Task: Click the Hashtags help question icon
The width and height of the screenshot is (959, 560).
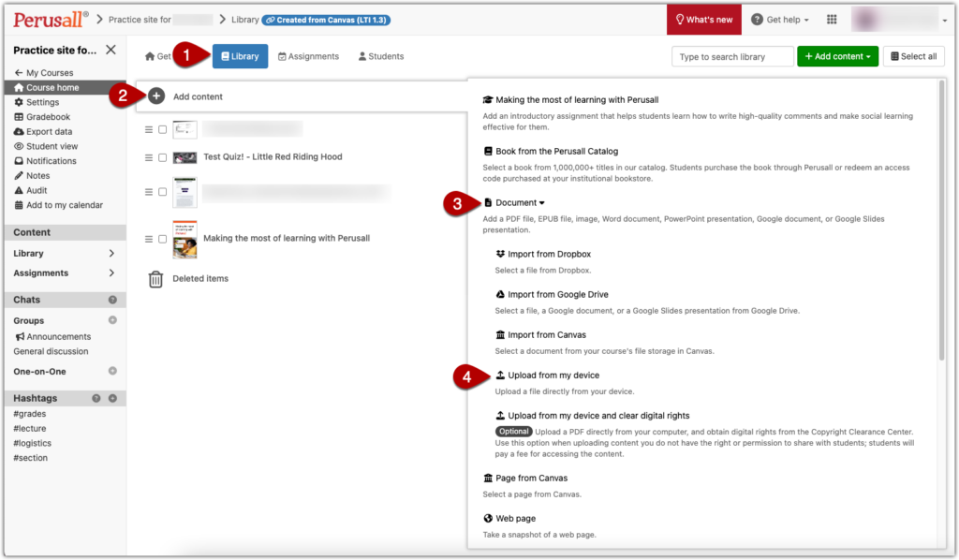Action: click(96, 398)
